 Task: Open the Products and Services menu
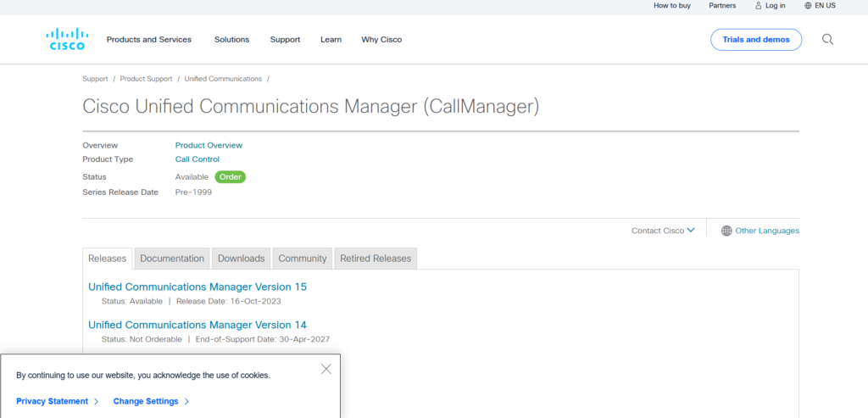click(x=149, y=40)
